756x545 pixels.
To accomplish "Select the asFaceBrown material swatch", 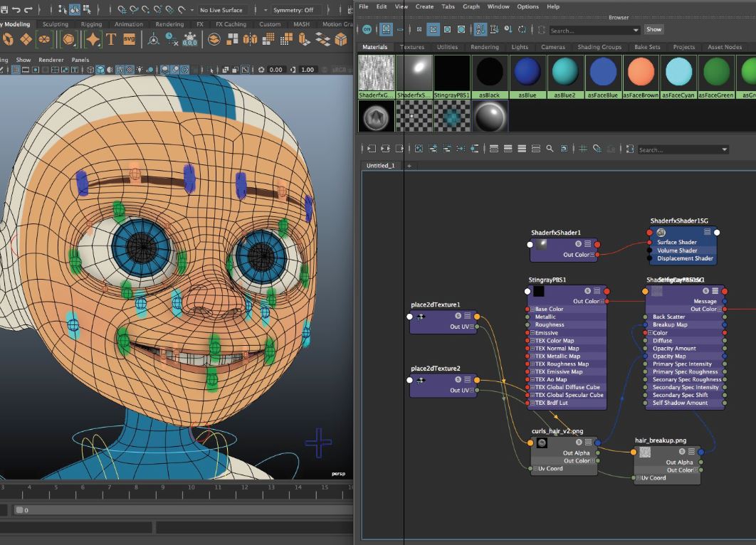I will 641,73.
